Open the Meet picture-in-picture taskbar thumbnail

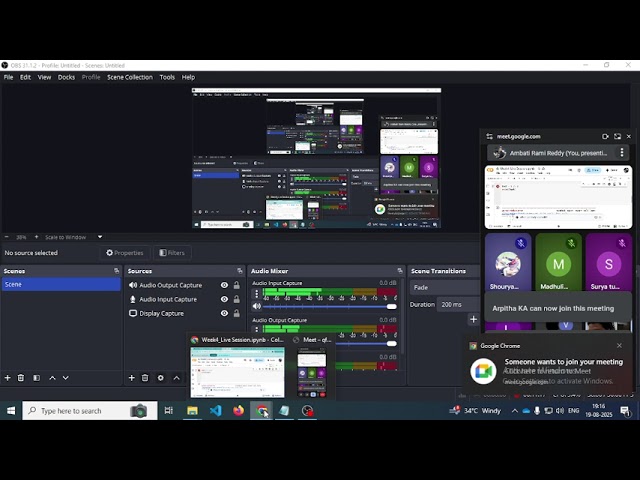312,372
